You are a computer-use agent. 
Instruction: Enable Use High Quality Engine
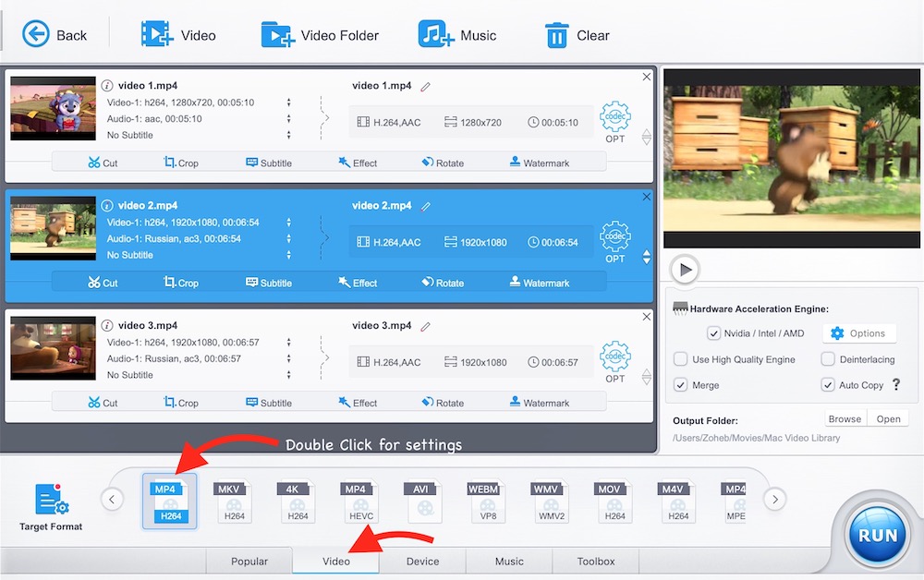coord(680,359)
